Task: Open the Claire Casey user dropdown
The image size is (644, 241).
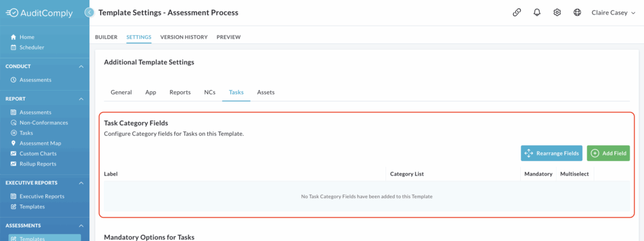Action: [x=613, y=13]
